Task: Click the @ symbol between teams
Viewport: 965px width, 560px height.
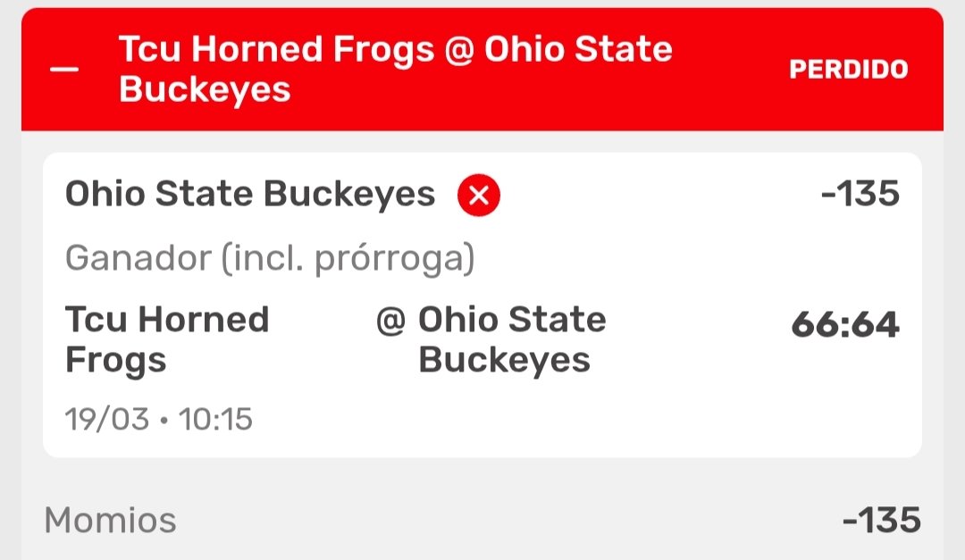Action: 390,320
